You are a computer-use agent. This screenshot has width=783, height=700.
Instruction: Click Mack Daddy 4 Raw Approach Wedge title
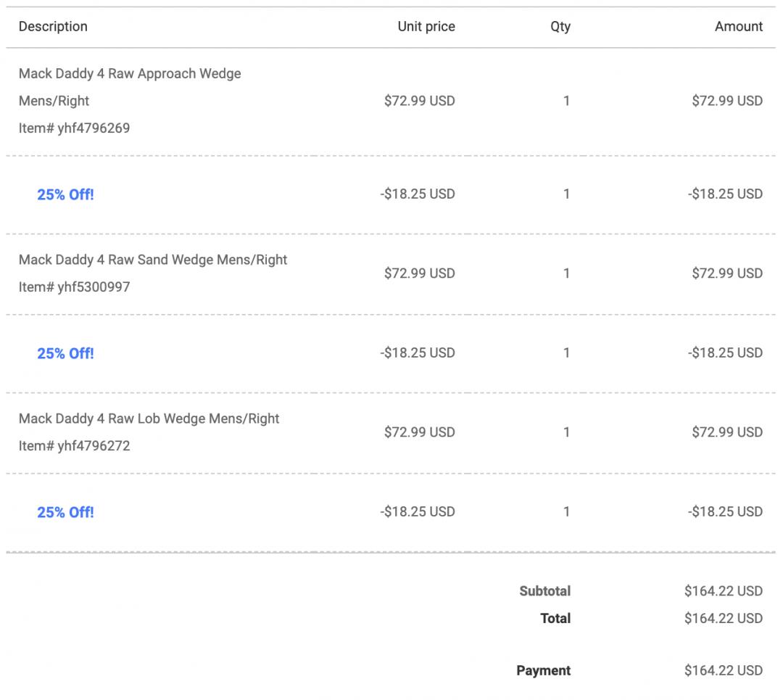click(x=130, y=73)
